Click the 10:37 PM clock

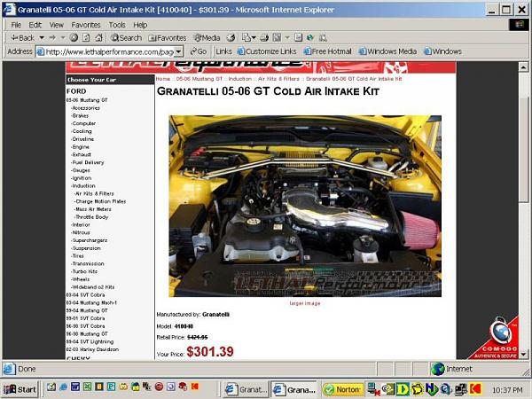pos(507,390)
